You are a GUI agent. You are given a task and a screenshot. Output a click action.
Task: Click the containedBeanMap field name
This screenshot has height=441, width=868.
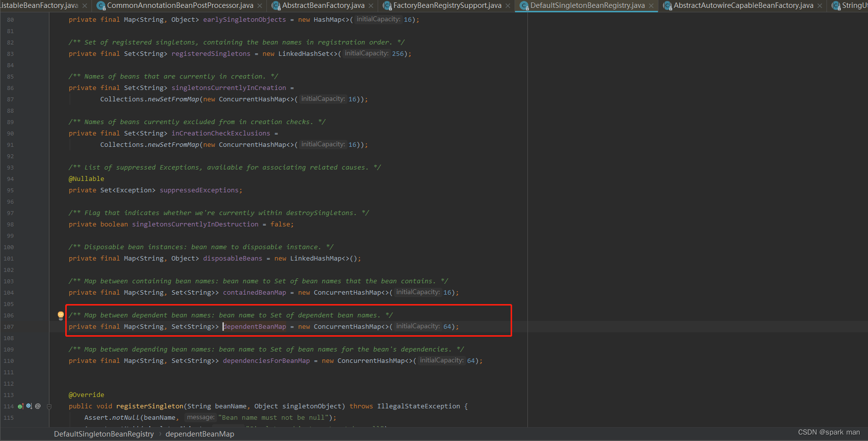[x=255, y=293]
